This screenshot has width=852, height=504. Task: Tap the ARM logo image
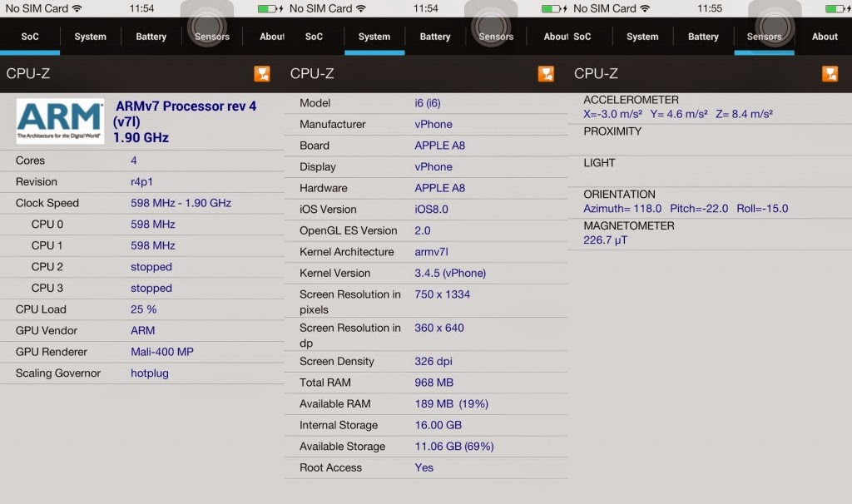click(60, 121)
